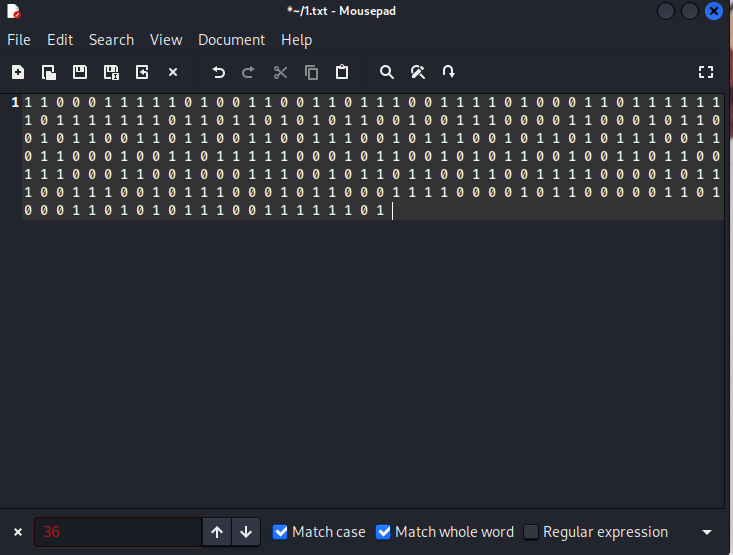Click the search field containing 36
Image resolution: width=733 pixels, height=555 pixels.
[118, 532]
